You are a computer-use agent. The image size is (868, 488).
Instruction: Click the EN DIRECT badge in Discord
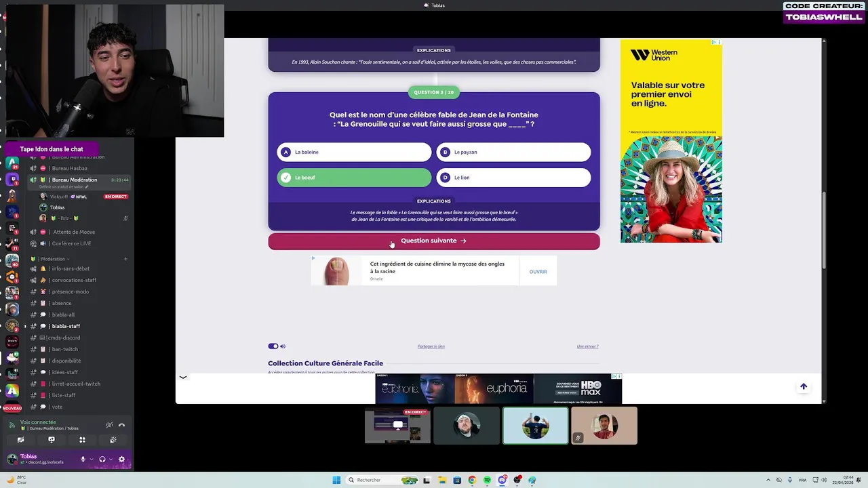point(115,197)
